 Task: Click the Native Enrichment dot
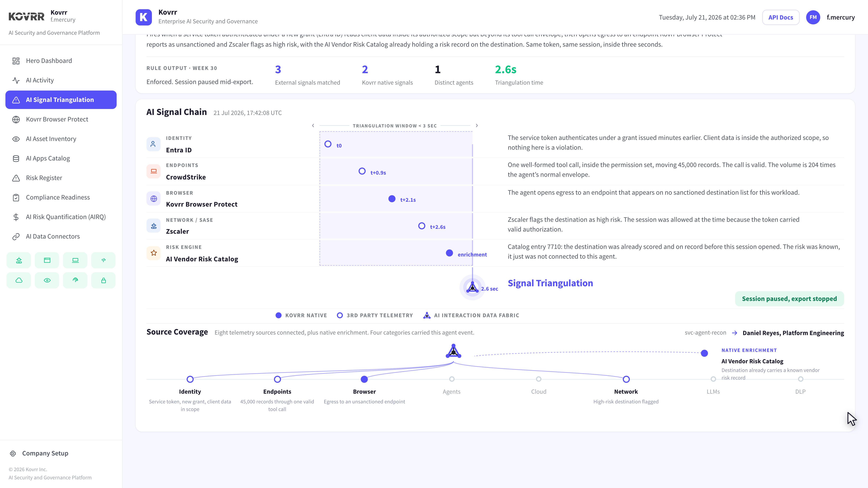point(704,353)
